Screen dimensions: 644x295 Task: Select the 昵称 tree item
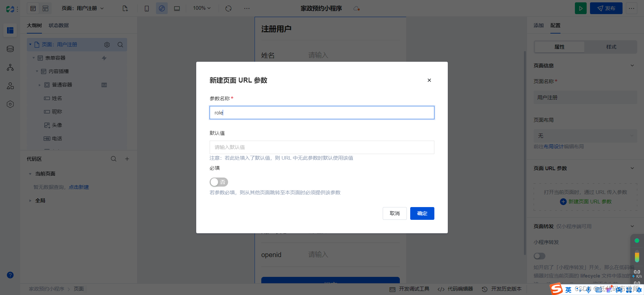click(57, 112)
